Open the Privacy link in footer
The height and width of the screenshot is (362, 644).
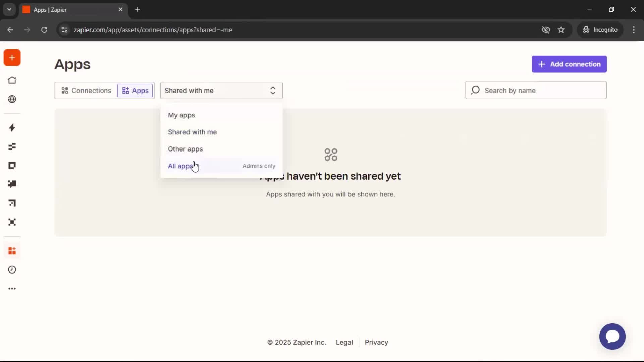(376, 342)
